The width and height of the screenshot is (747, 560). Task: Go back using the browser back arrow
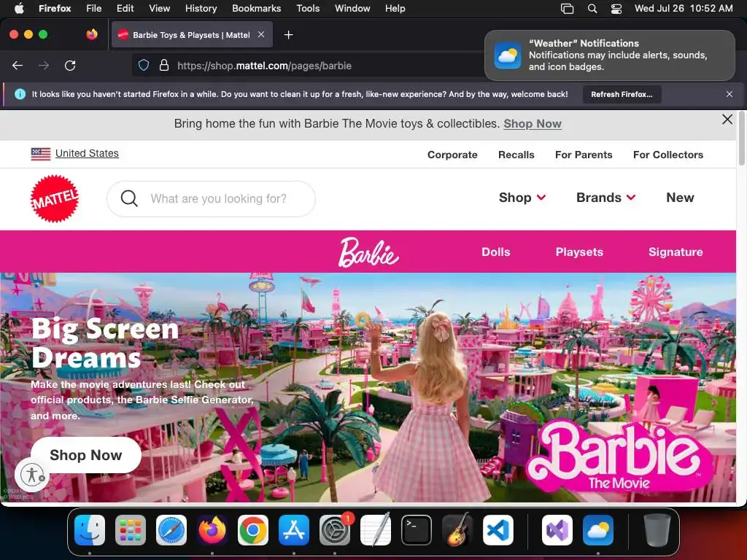pos(18,66)
